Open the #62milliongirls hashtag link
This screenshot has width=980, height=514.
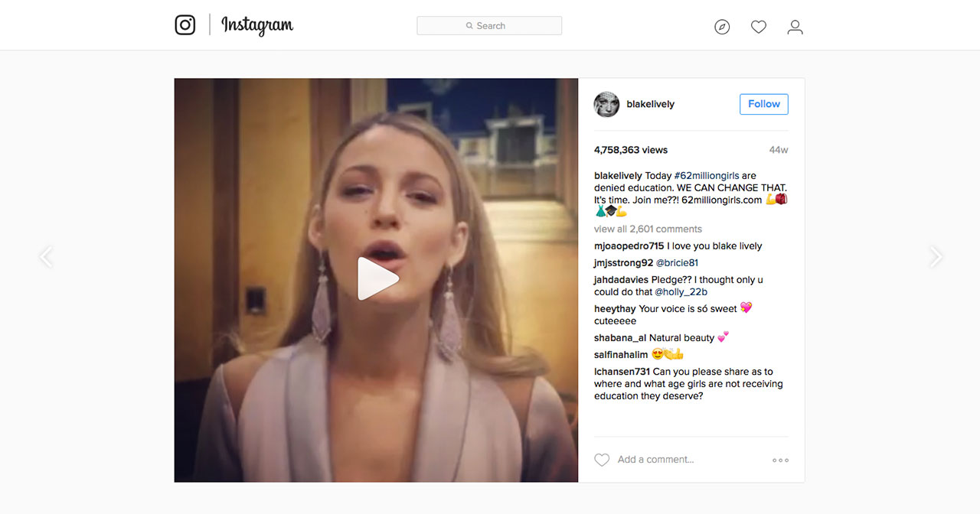707,176
